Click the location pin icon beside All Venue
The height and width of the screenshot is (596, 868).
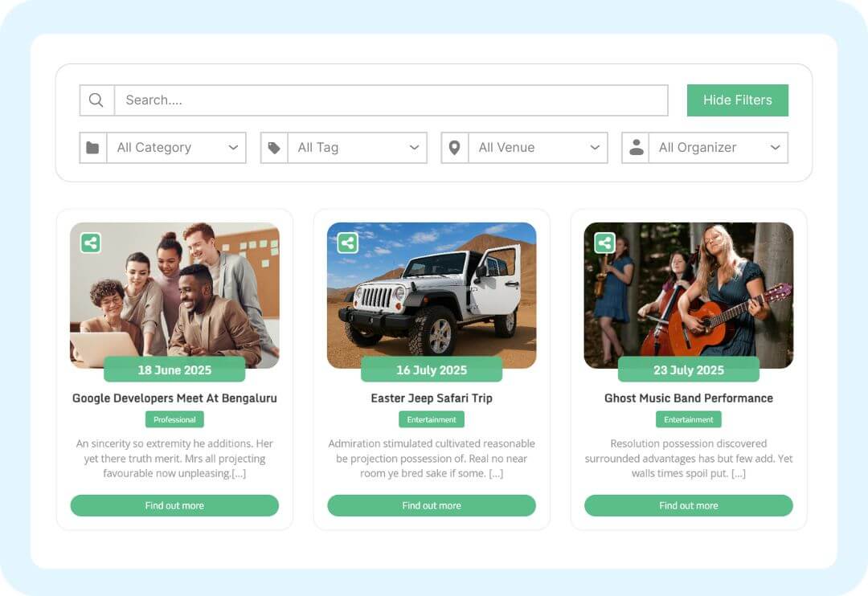(454, 148)
